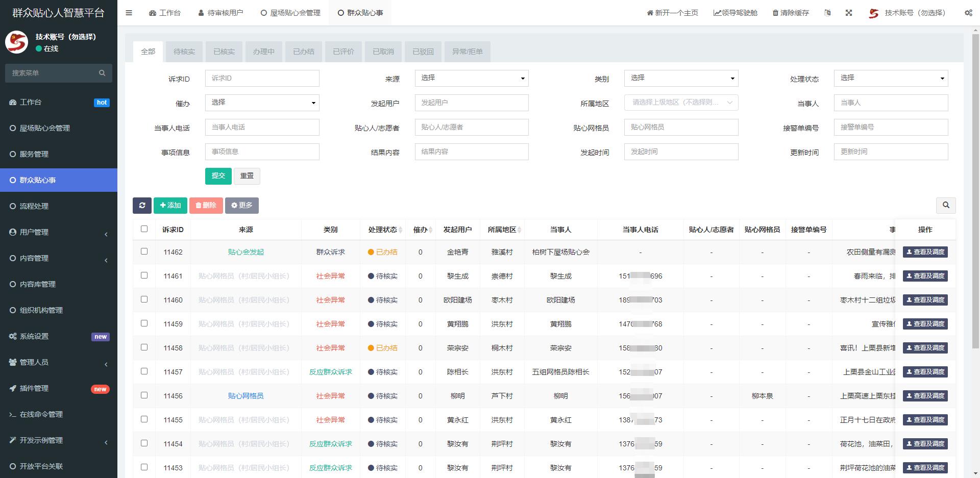Open the 待审核用户 top tab
The height and width of the screenshot is (478, 980).
(x=220, y=13)
